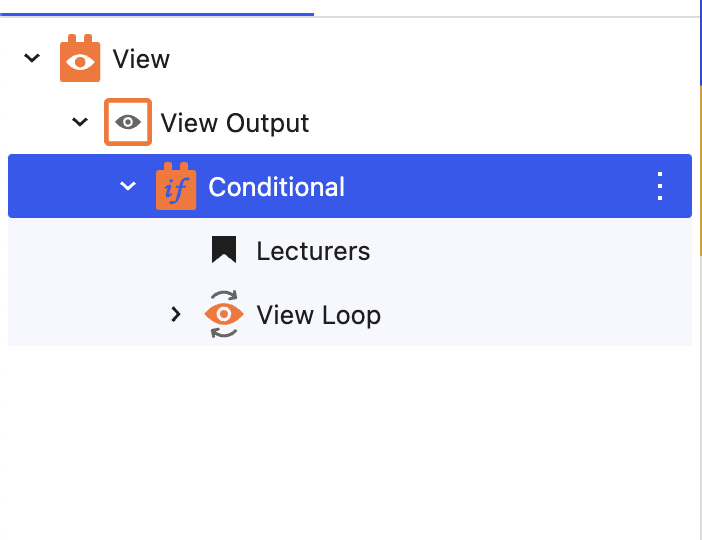The width and height of the screenshot is (702, 540).
Task: Collapse the View tree node
Action: tap(32, 58)
